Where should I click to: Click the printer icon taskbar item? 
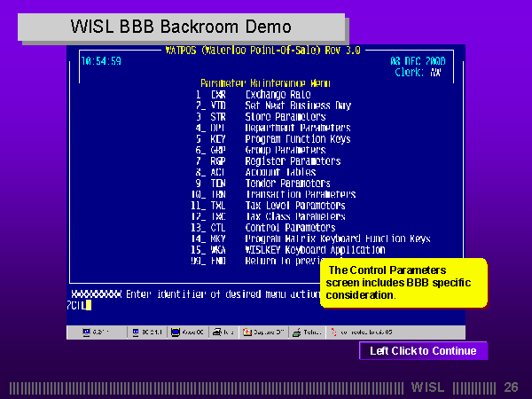(224, 332)
